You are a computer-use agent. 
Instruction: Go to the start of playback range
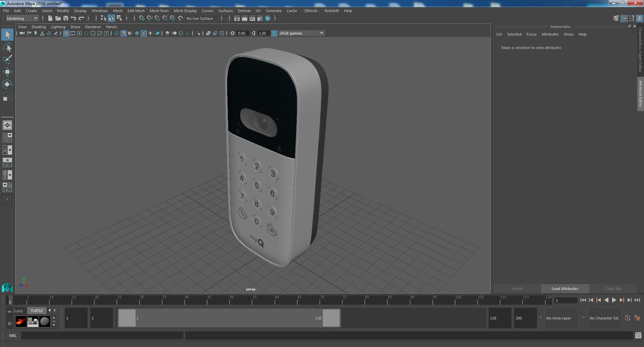[x=583, y=300]
